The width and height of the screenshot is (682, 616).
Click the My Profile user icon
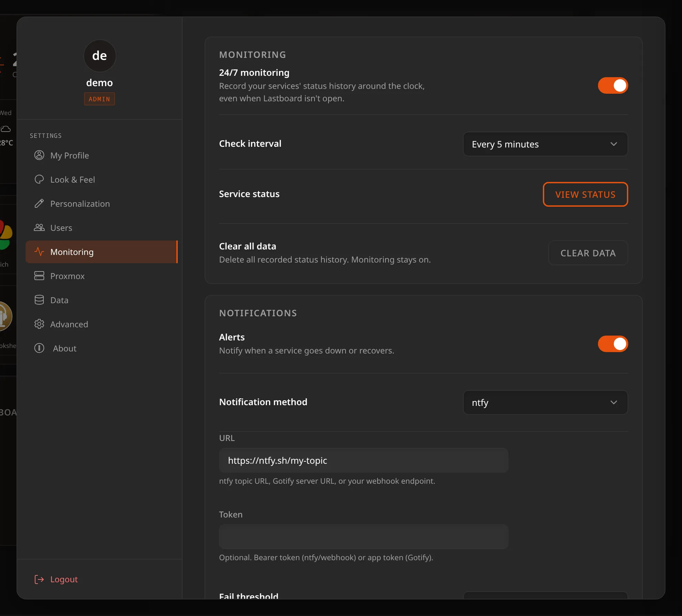[x=39, y=155]
